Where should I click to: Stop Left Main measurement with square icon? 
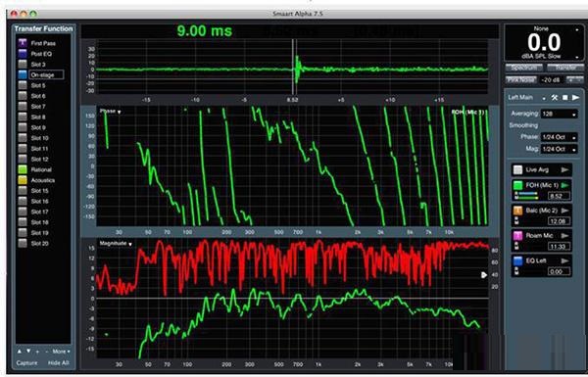(x=565, y=98)
